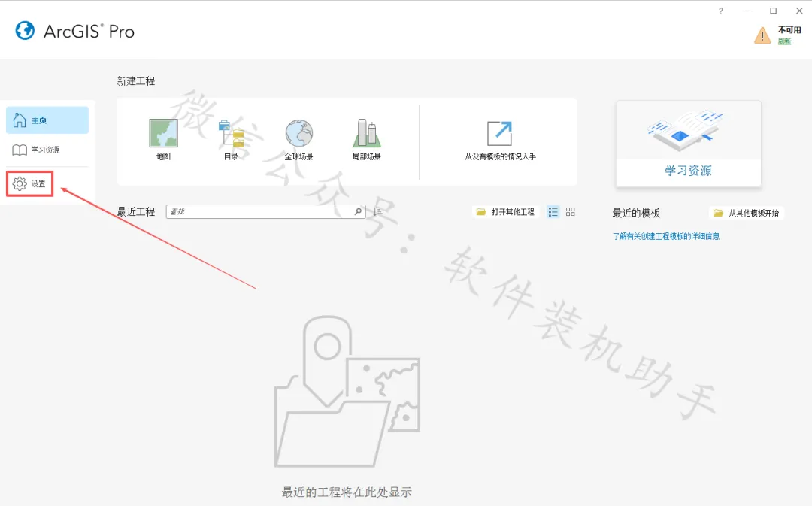Image resolution: width=812 pixels, height=506 pixels.
Task: Open the link about creating project templates
Action: coord(666,236)
